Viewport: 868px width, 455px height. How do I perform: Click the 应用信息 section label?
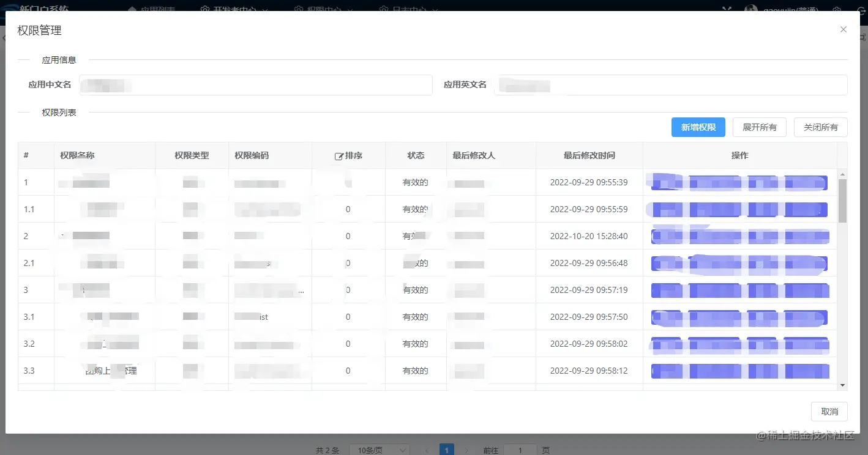[59, 60]
